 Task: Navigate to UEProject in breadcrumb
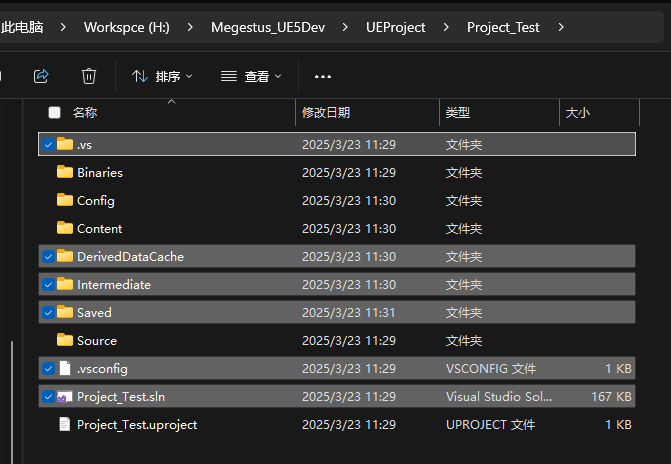tap(395, 27)
